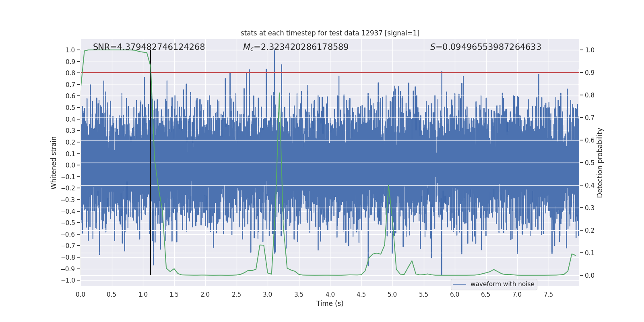644x322 pixels.
Task: Click the x-axis tick label 7.0
Action: [x=517, y=294]
